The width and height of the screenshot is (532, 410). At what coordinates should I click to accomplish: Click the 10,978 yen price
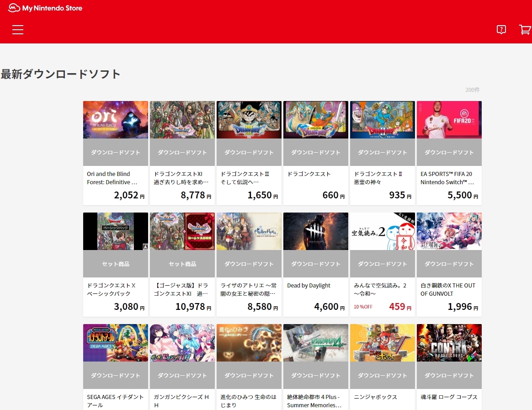(193, 307)
